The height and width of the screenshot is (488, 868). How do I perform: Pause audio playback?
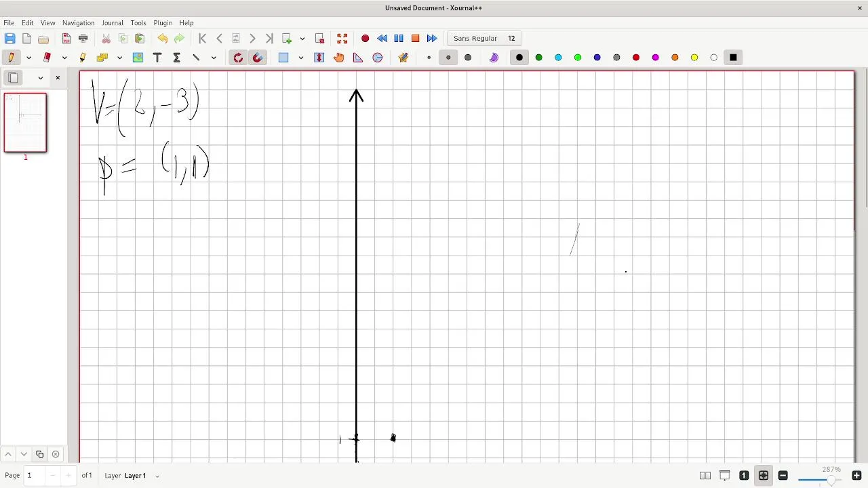tap(399, 39)
